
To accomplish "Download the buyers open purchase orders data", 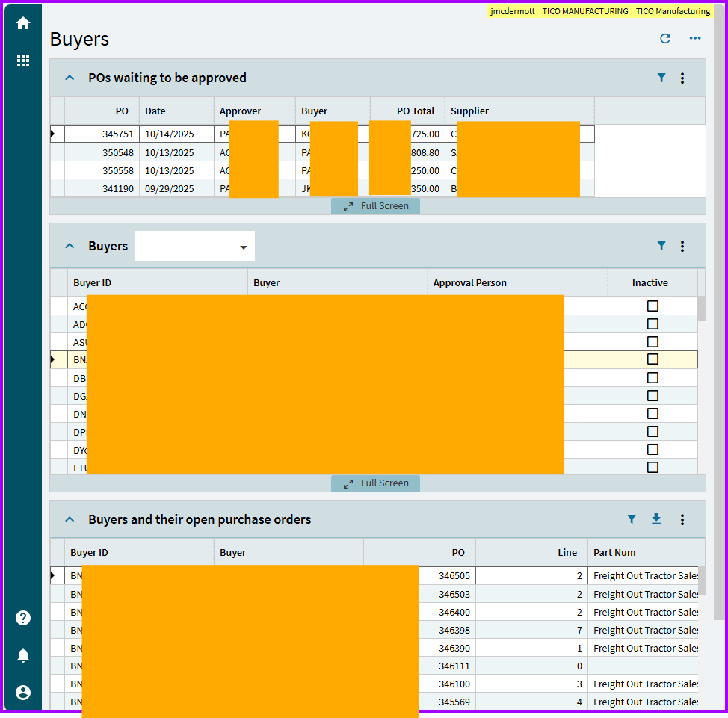I will click(x=656, y=519).
